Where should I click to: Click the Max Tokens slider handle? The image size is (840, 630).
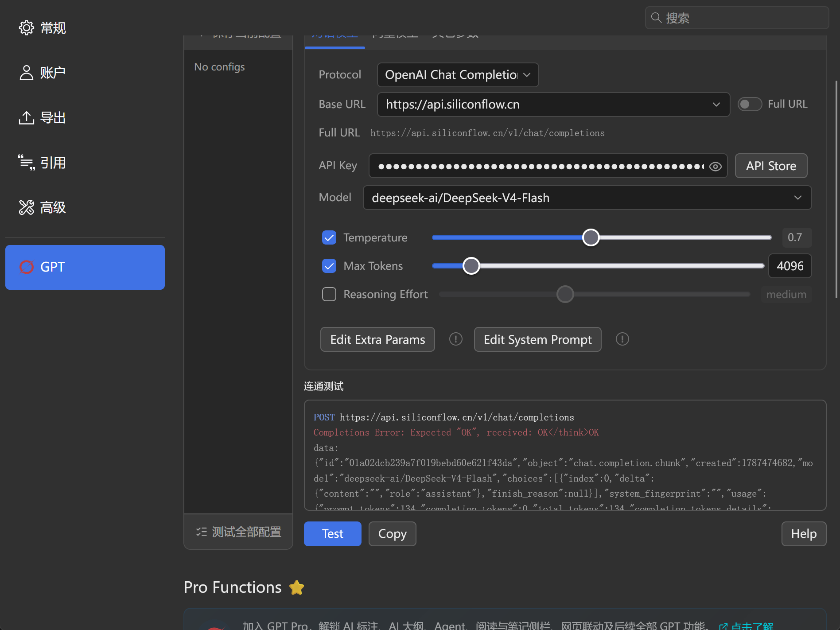click(471, 266)
